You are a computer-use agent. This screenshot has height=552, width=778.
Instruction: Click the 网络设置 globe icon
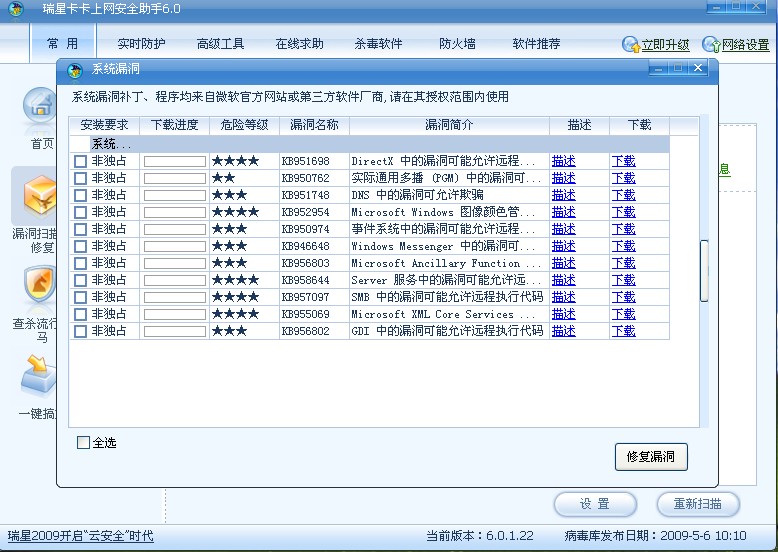point(711,45)
